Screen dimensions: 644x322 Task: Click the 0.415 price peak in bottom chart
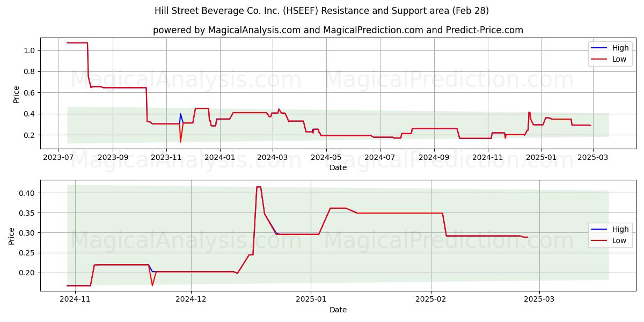pyautogui.click(x=259, y=187)
